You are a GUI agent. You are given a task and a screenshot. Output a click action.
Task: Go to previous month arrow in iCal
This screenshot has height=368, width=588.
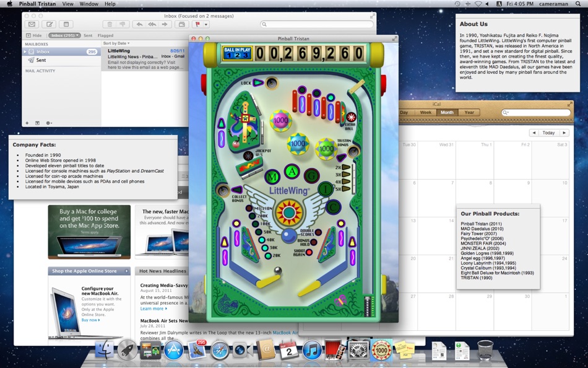click(x=534, y=133)
